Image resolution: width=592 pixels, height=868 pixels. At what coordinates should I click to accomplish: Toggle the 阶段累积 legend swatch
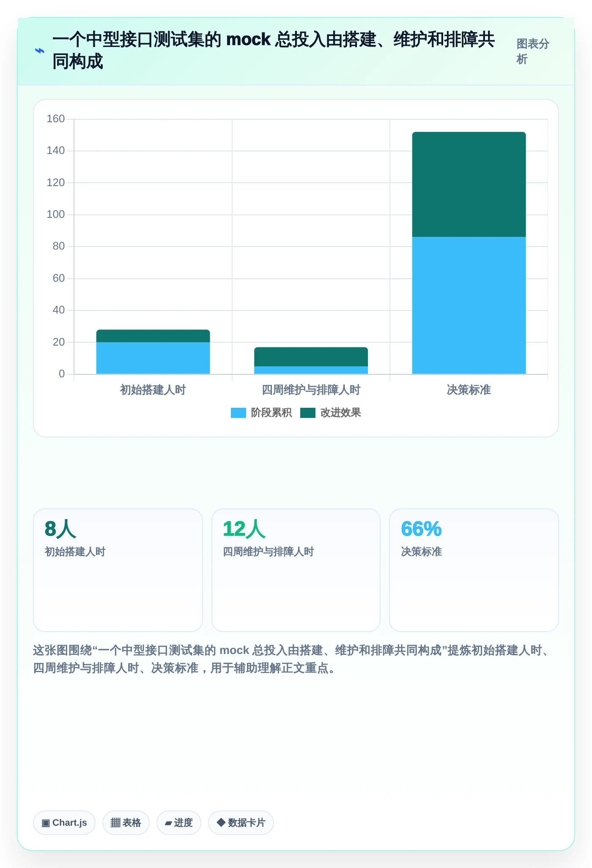click(x=238, y=413)
